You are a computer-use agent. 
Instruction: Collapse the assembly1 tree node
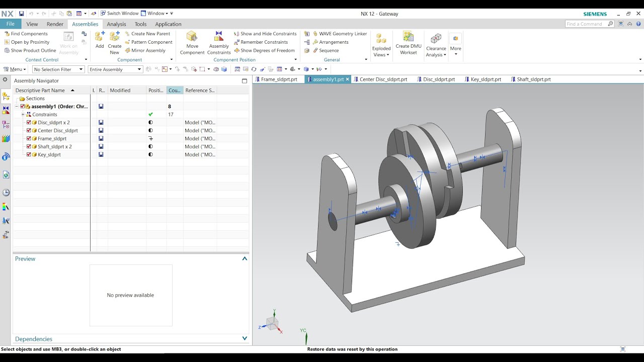[17, 107]
